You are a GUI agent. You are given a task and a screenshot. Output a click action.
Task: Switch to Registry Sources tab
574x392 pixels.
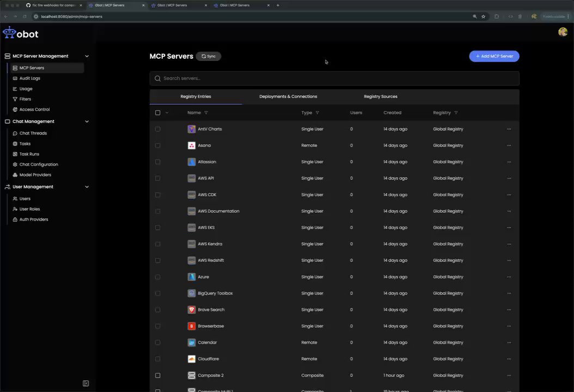380,96
